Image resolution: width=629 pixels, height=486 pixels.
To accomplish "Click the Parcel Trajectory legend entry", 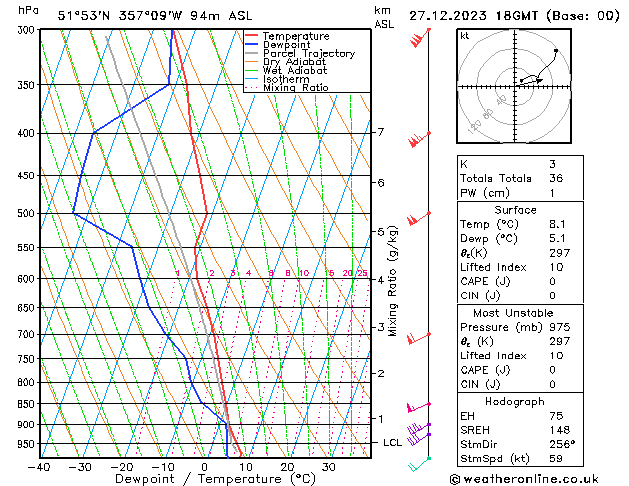I will [300, 53].
